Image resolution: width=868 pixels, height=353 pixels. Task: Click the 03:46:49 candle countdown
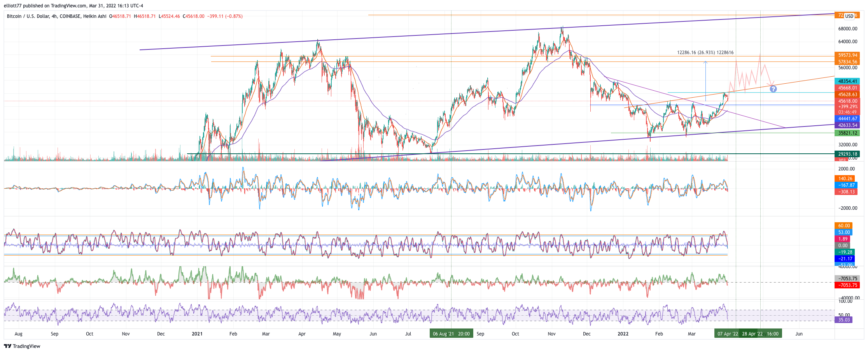point(847,112)
